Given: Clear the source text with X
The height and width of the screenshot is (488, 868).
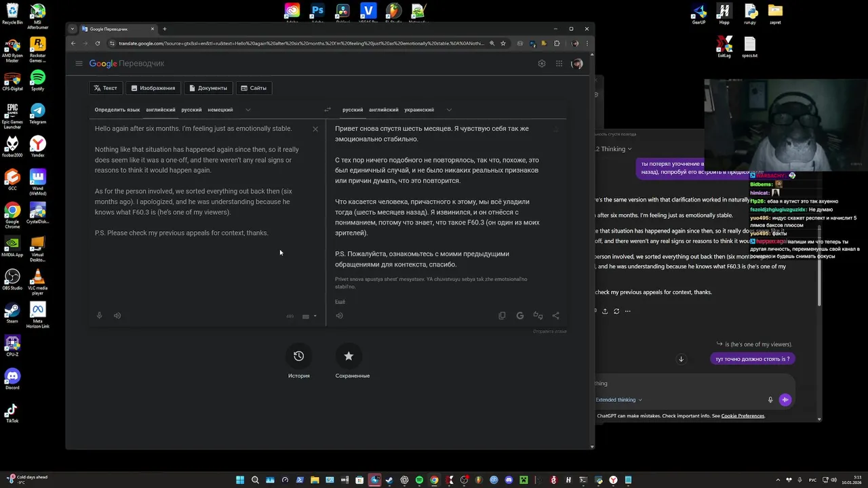Looking at the screenshot, I should [315, 129].
